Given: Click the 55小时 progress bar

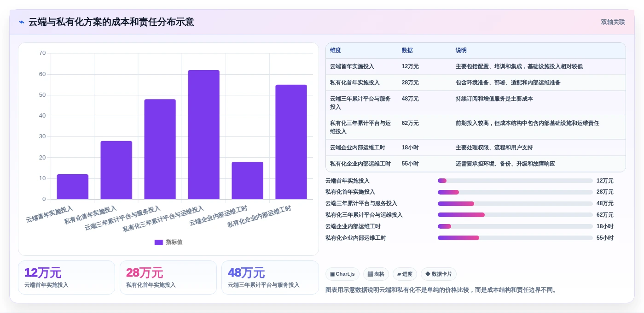Looking at the screenshot, I should pos(515,238).
